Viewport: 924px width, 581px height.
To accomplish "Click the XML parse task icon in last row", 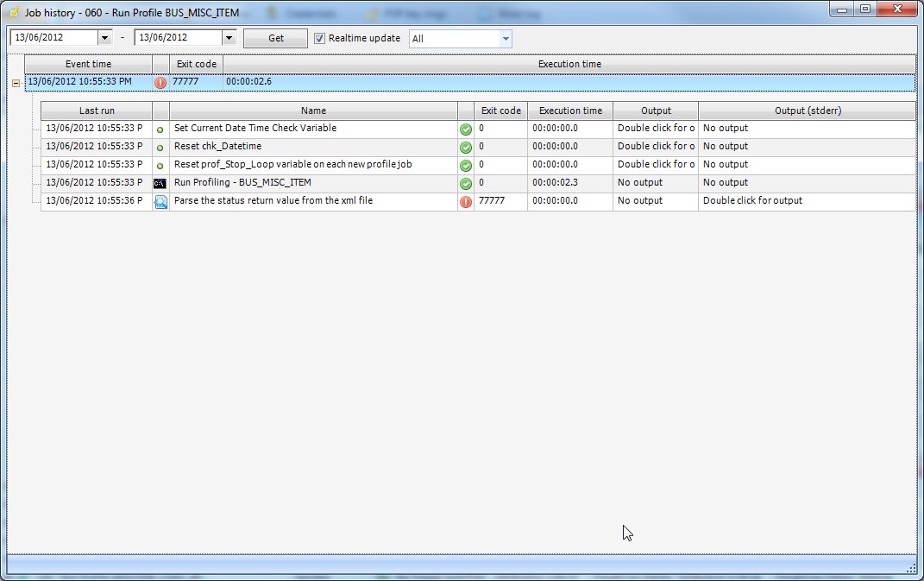I will pos(160,201).
